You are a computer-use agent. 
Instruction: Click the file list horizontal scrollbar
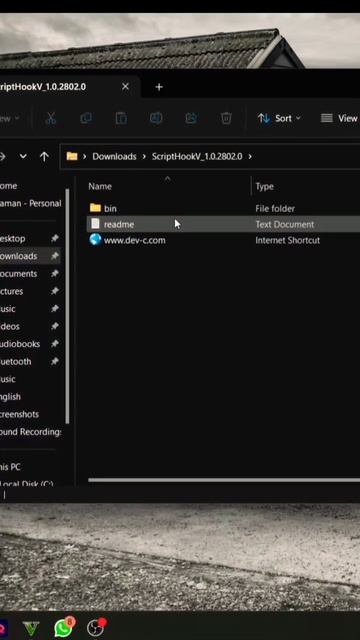pyautogui.click(x=224, y=480)
